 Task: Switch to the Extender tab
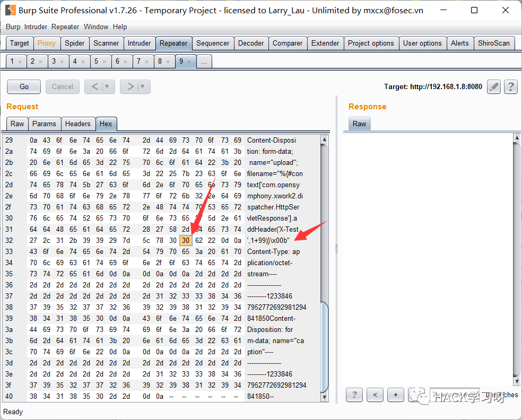(x=325, y=43)
